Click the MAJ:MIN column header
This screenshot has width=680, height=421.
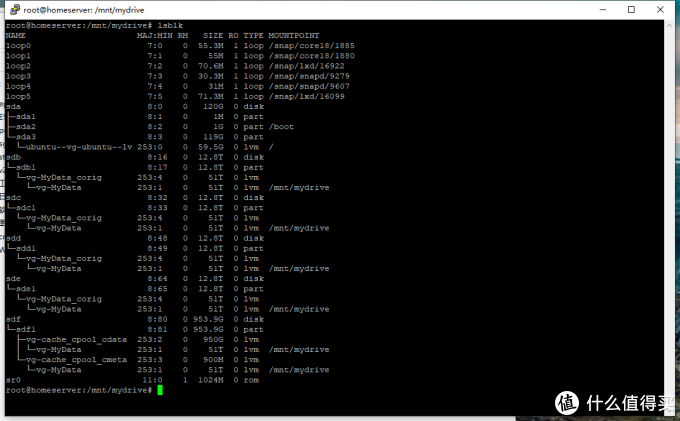pyautogui.click(x=155, y=36)
